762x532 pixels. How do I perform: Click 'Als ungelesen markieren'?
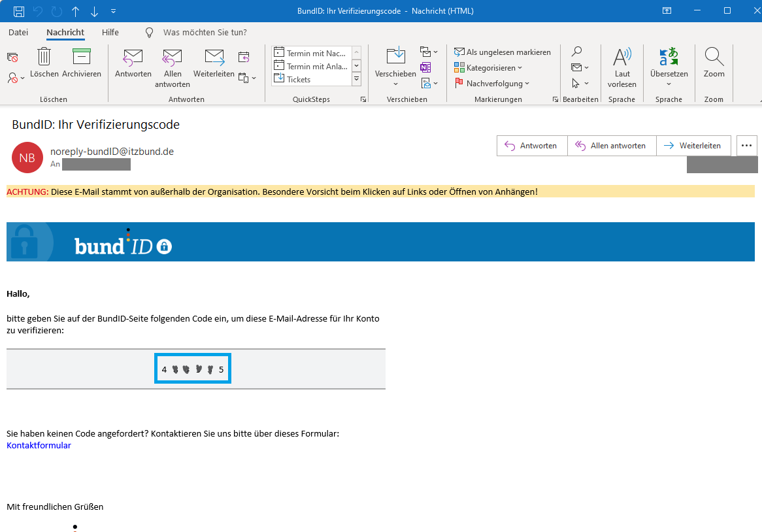click(503, 52)
